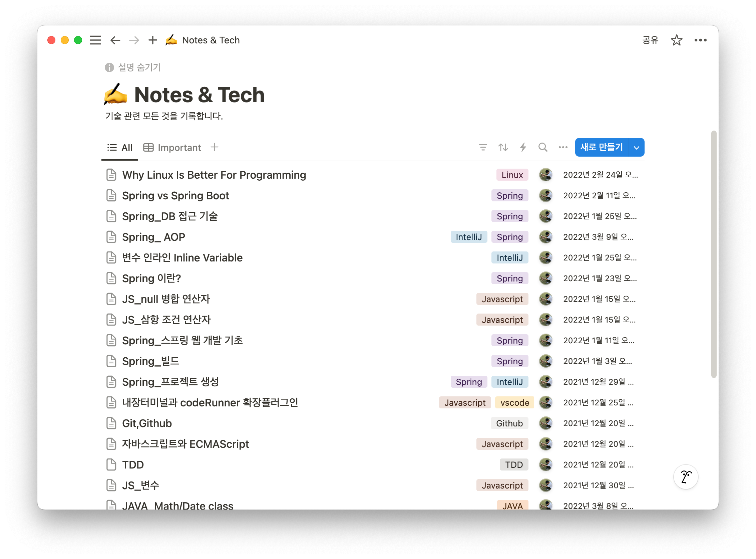
Task: Open database view options ellipsis
Action: click(x=563, y=147)
